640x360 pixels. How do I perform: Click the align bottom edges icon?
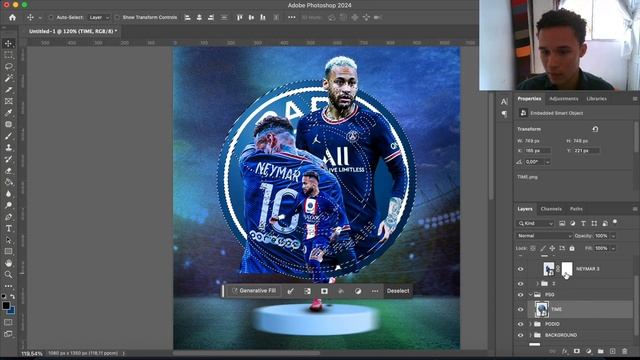coord(263,18)
